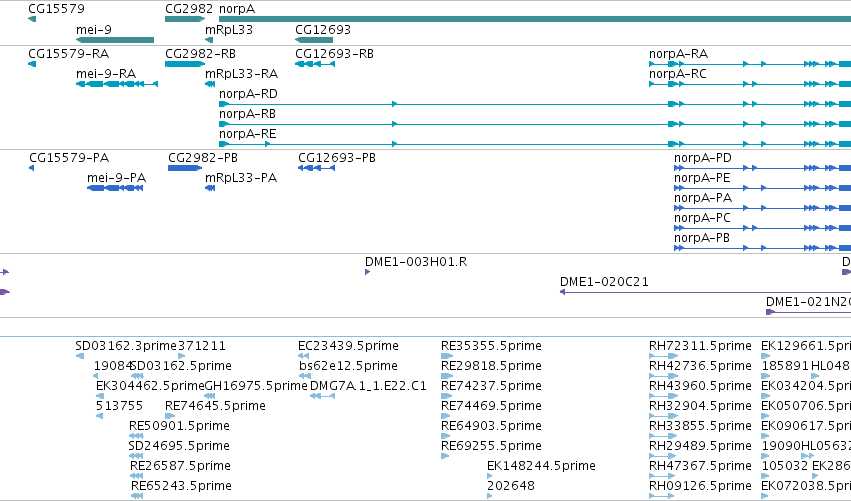
Task: Click the DMG7A.1_1.E22.C1 EST glyph
Action: coord(322,396)
